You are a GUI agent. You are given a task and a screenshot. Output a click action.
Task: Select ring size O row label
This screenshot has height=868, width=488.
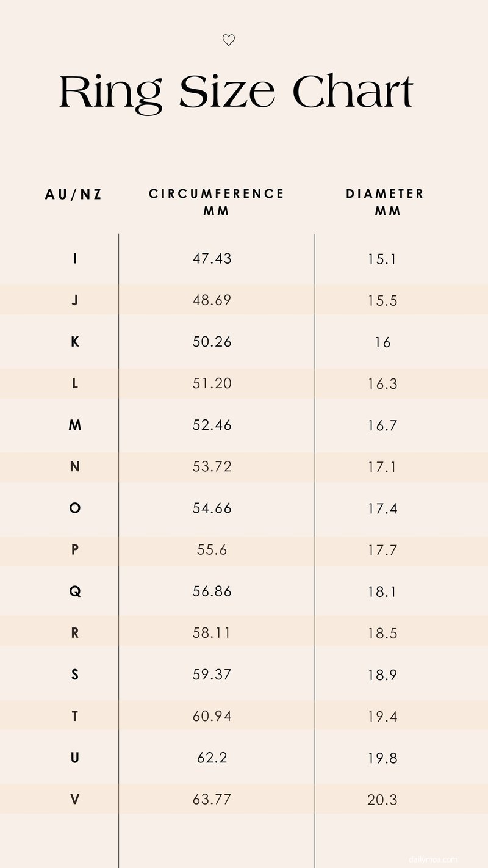pyautogui.click(x=75, y=508)
